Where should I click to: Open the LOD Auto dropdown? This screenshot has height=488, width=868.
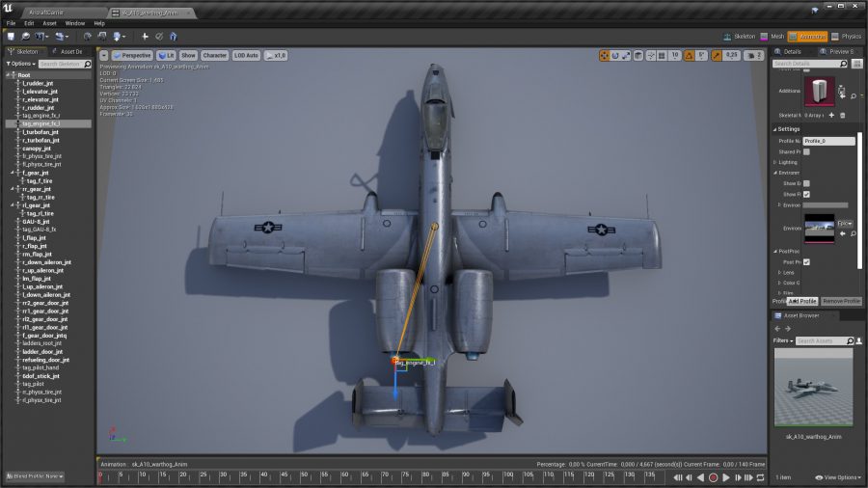pyautogui.click(x=246, y=55)
